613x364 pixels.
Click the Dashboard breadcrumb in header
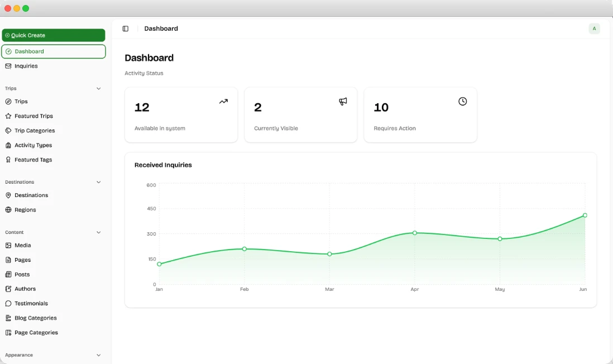161,28
